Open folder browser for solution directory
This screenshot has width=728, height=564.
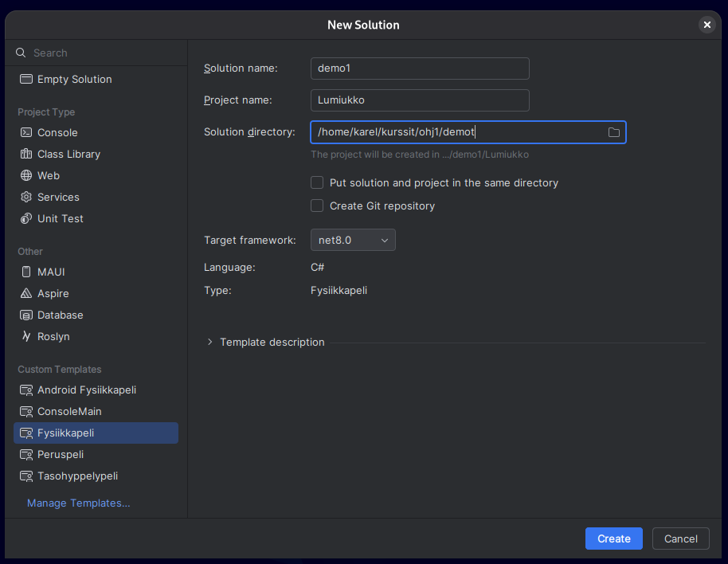613,132
